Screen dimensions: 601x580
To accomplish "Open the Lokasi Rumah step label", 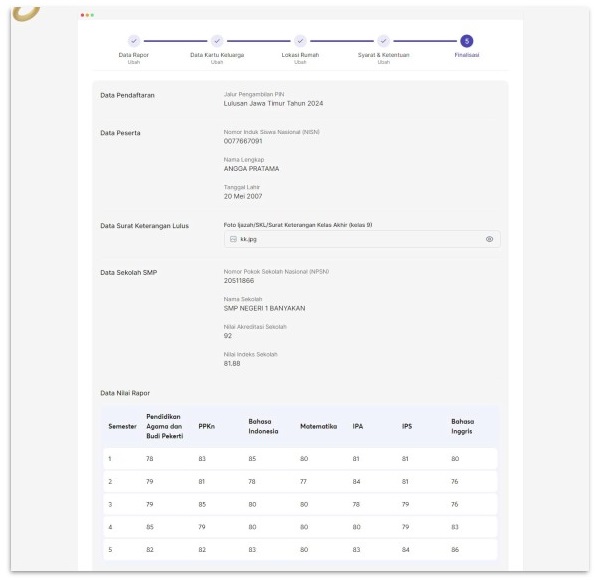I will [300, 55].
